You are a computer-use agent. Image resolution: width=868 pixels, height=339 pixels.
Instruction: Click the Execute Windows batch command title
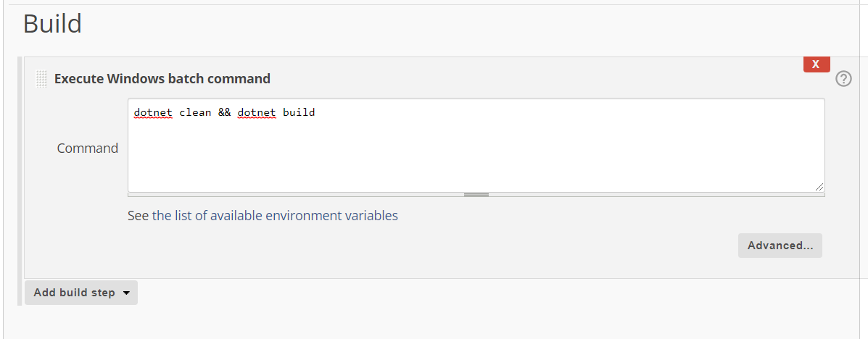click(x=162, y=79)
